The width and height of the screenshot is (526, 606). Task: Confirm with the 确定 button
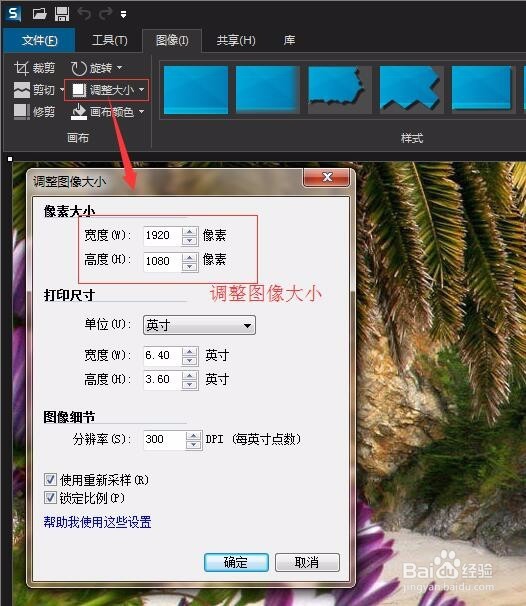click(x=236, y=562)
